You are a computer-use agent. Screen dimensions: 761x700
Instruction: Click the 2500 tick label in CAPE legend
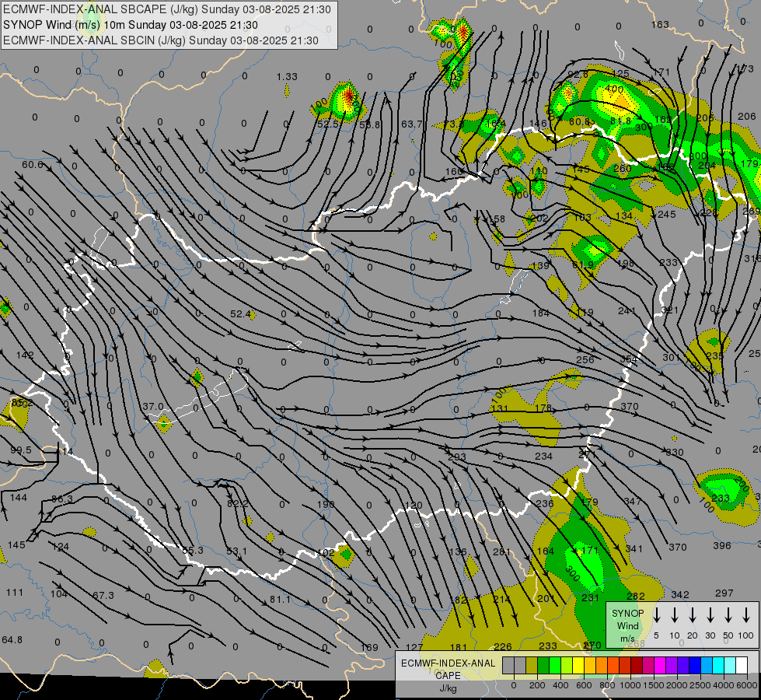(700, 685)
